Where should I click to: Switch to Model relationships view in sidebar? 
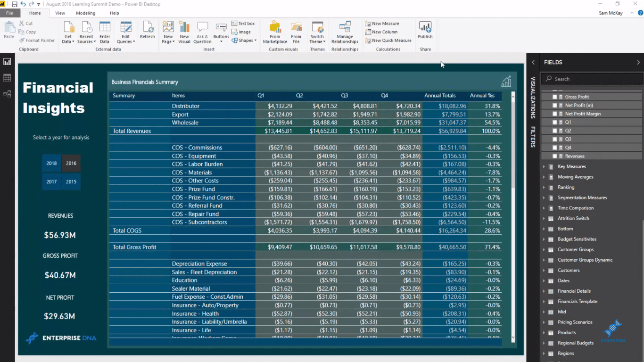click(x=7, y=94)
